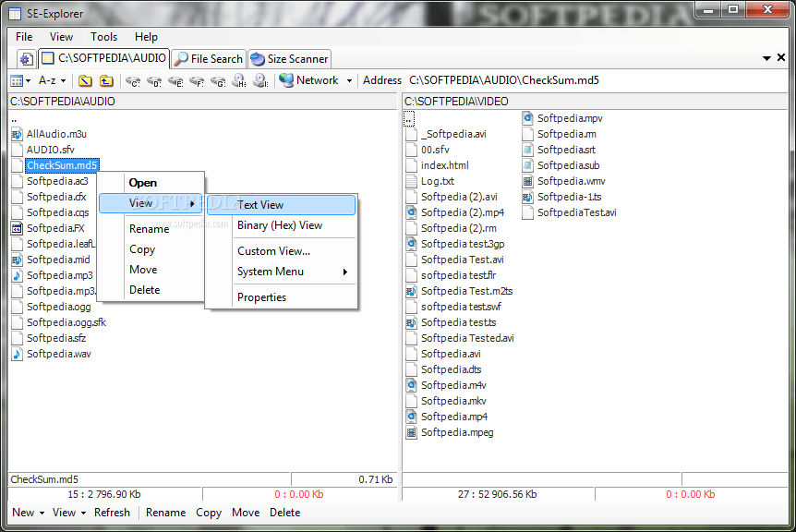The width and height of the screenshot is (796, 532).
Task: Select Softpedia (2).mp4 file icon
Action: 411,212
